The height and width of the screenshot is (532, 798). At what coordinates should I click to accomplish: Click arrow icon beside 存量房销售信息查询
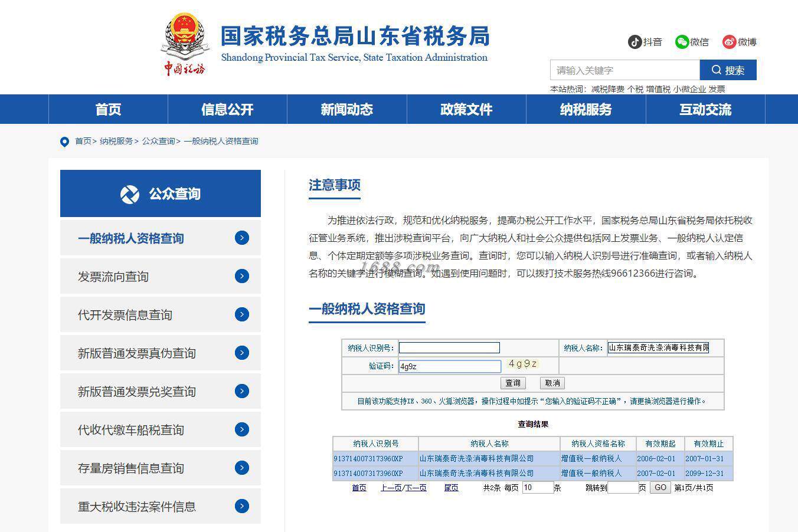tap(242, 468)
